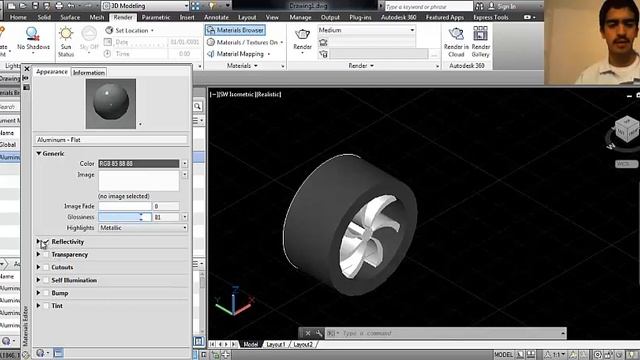
Task: Click Render in Cloud icon
Action: (x=456, y=34)
